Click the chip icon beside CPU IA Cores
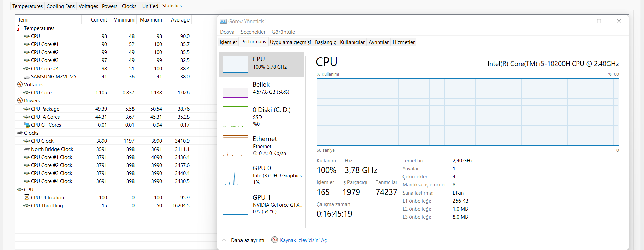Image resolution: width=644 pixels, height=250 pixels. pyautogui.click(x=27, y=117)
